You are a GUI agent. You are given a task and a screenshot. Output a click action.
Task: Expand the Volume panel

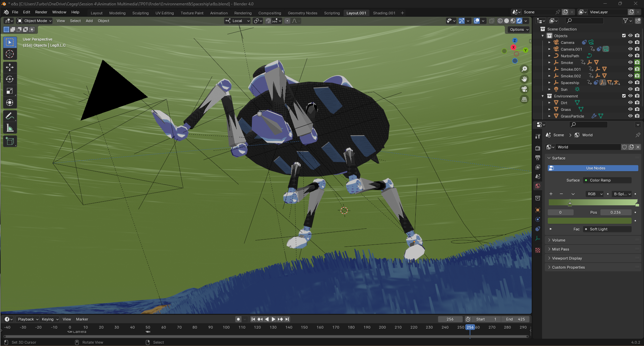click(559, 240)
